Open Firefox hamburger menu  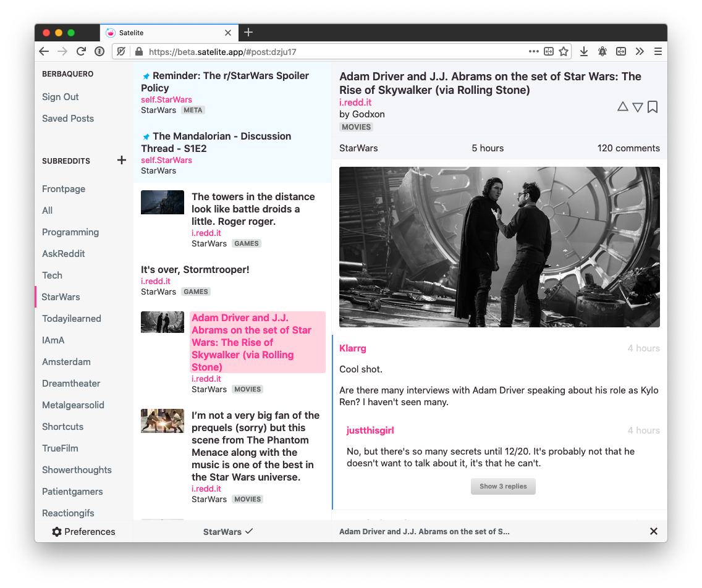click(x=658, y=51)
